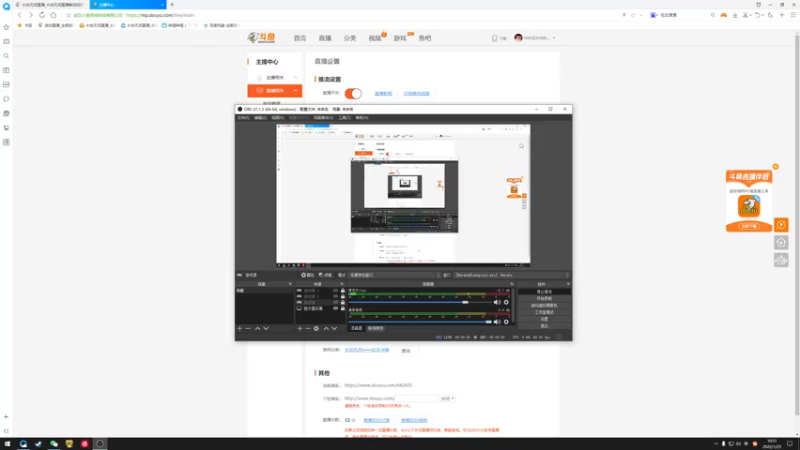Open 首页 in the Douyu navigation

300,38
